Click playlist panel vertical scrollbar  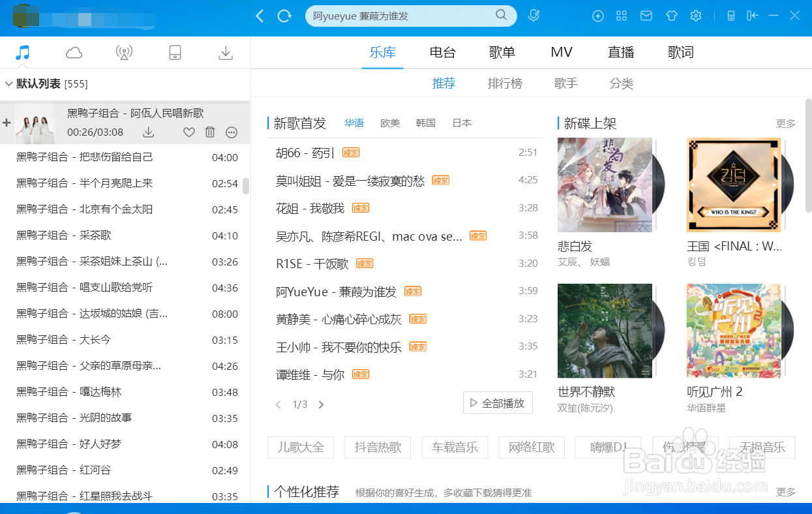(x=246, y=186)
